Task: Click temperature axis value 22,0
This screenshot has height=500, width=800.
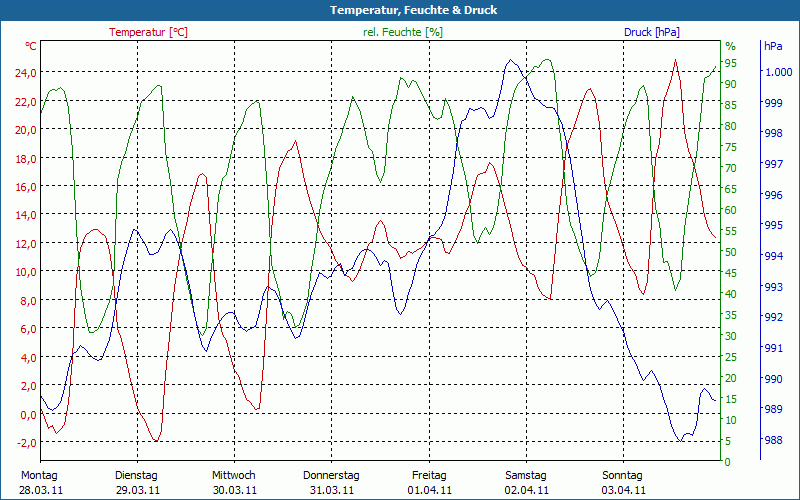Action: [26, 102]
